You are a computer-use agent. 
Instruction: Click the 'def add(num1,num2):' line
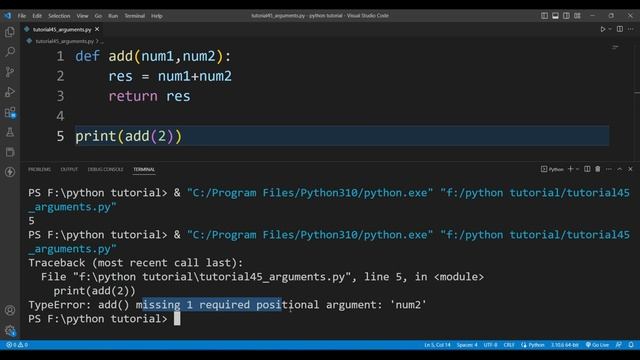click(x=153, y=56)
